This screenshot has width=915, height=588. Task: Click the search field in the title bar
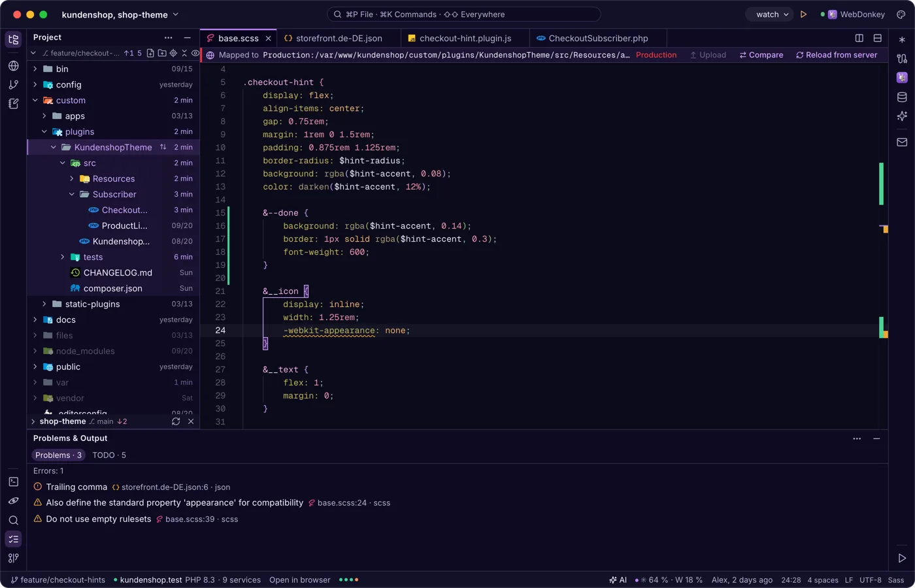pyautogui.click(x=463, y=14)
